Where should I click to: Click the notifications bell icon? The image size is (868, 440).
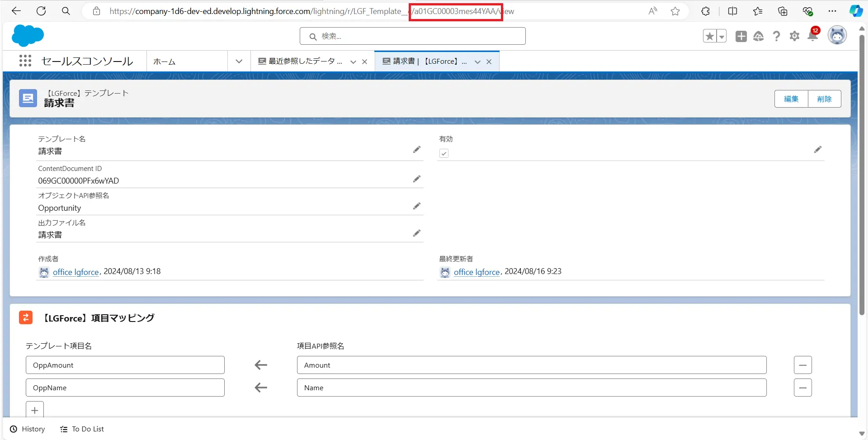tap(812, 36)
